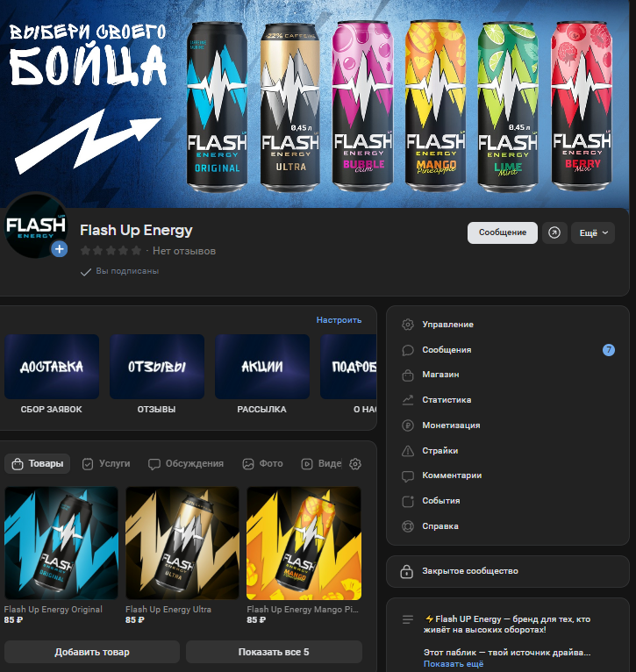Click the Статистика chart icon

coord(408,400)
